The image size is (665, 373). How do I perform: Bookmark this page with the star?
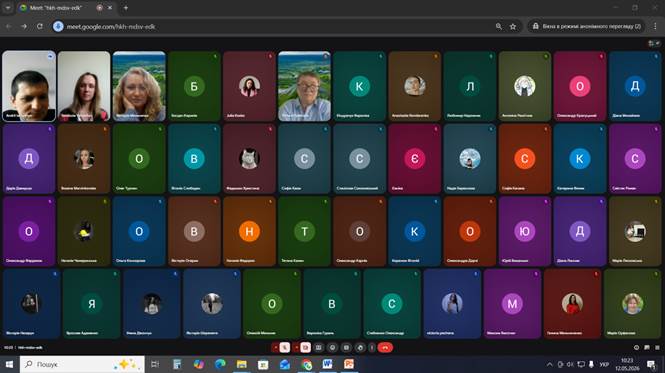[513, 26]
